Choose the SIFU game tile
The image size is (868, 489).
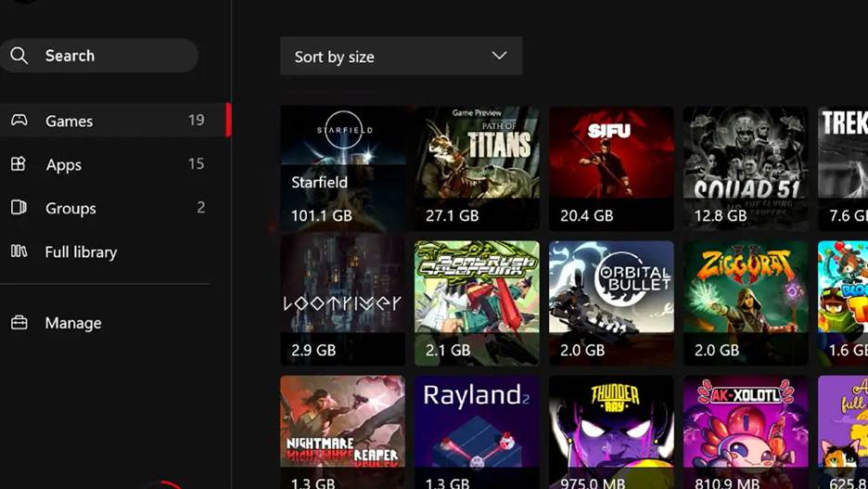point(611,168)
